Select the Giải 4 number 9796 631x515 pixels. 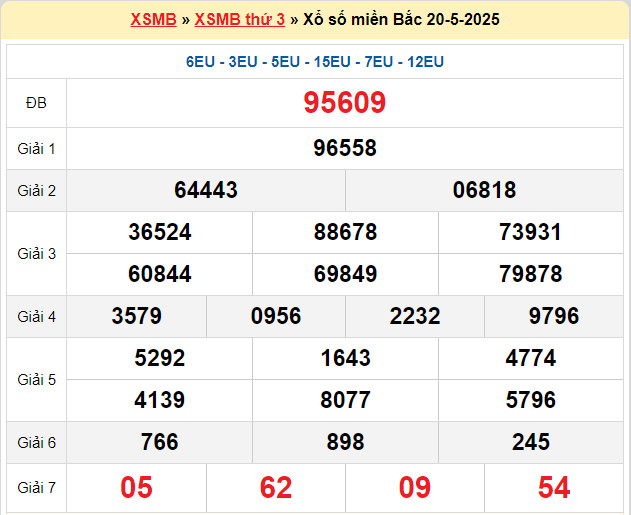tap(554, 316)
